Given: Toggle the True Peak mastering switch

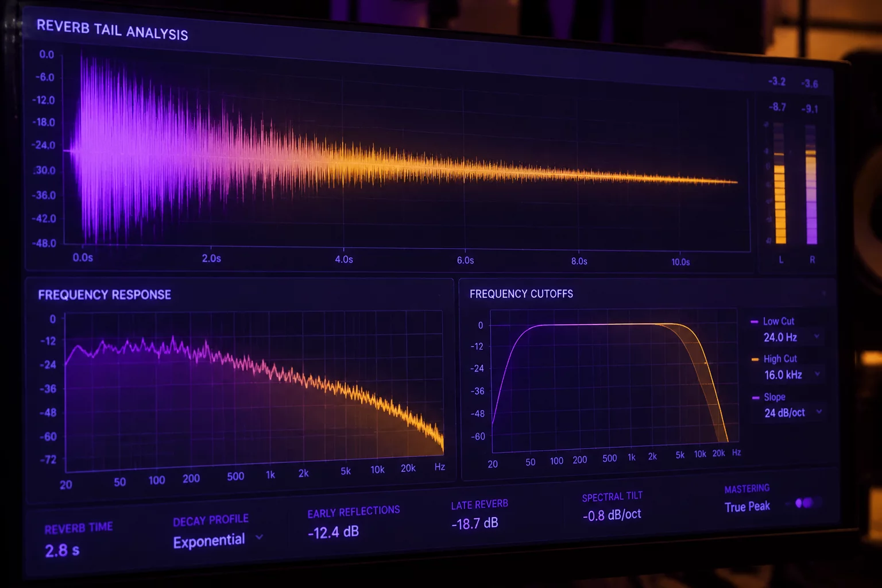Looking at the screenshot, I should tap(804, 503).
